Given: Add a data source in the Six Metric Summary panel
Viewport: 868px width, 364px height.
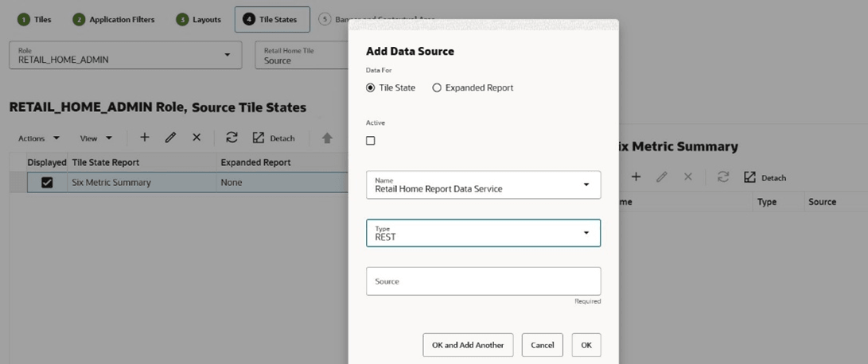Looking at the screenshot, I should click(636, 177).
